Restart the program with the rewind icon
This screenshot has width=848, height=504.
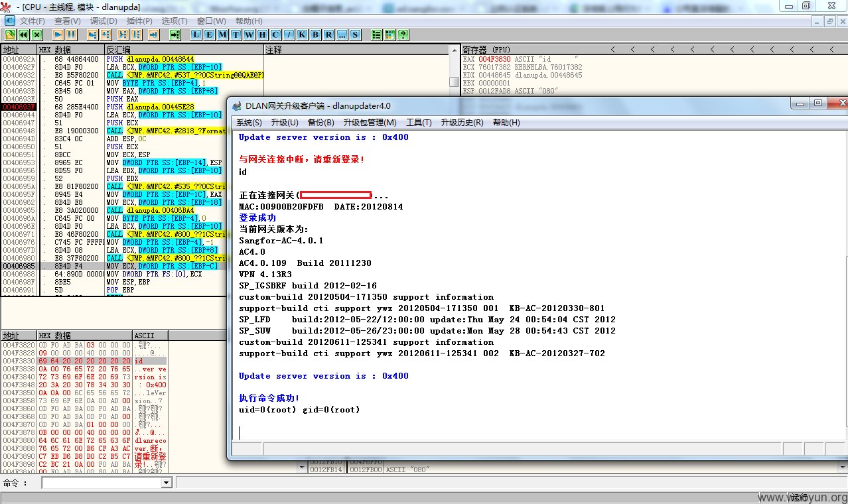[x=23, y=34]
